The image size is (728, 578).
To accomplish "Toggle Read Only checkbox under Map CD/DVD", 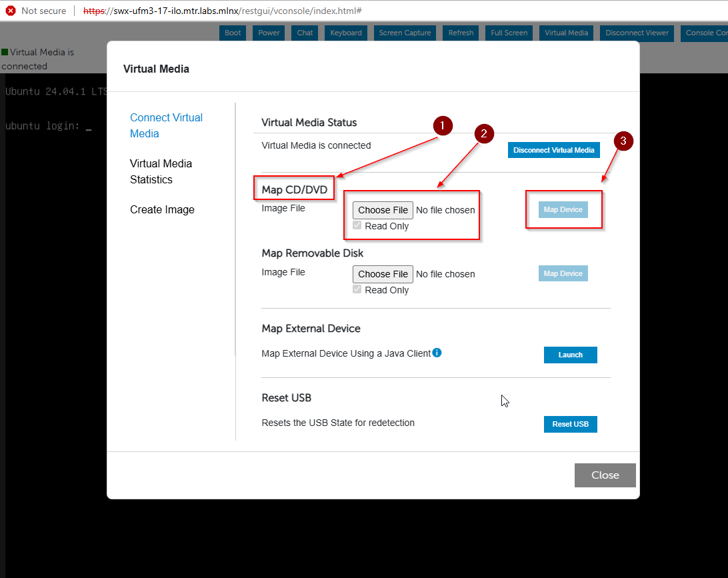I will point(357,226).
